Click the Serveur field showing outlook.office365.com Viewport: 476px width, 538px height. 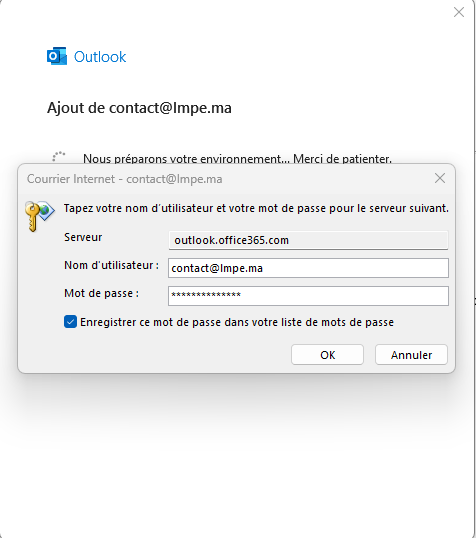click(x=308, y=240)
